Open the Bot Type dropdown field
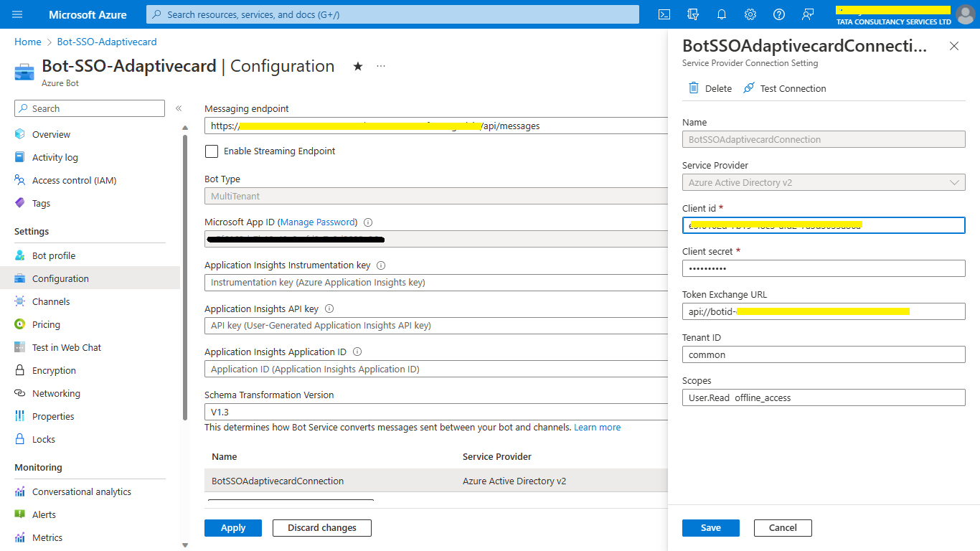Viewport: 980px width, 551px height. pos(435,196)
